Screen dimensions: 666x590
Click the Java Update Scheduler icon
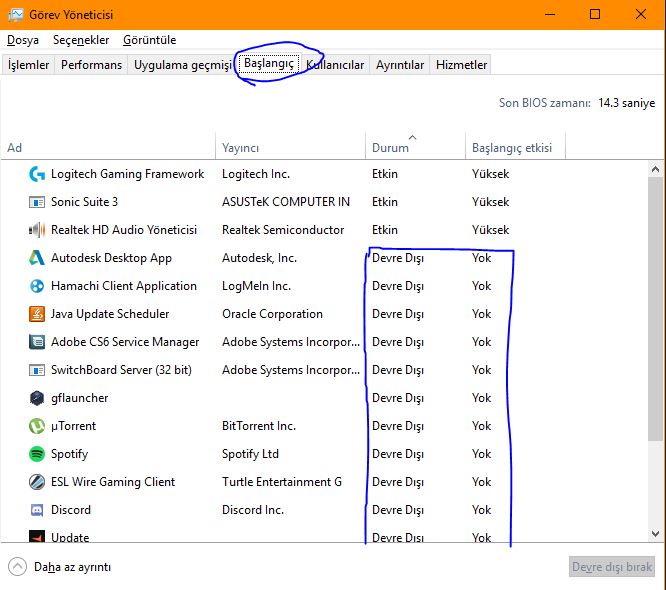pos(37,314)
